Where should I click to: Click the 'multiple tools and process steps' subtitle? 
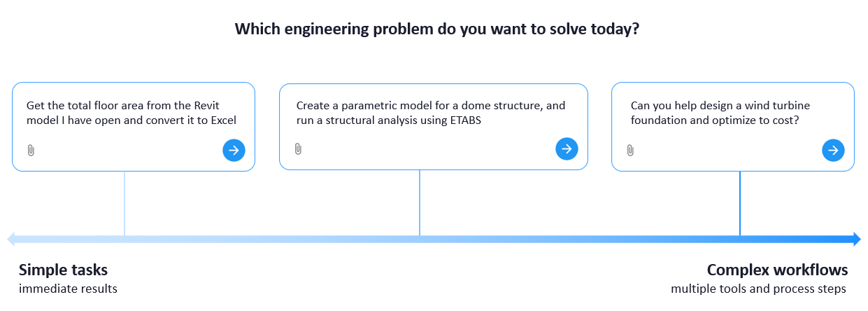click(x=759, y=289)
